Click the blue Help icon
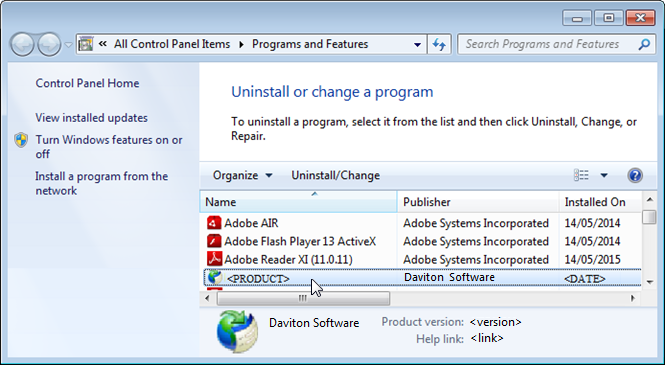The height and width of the screenshot is (365, 665). (x=635, y=175)
